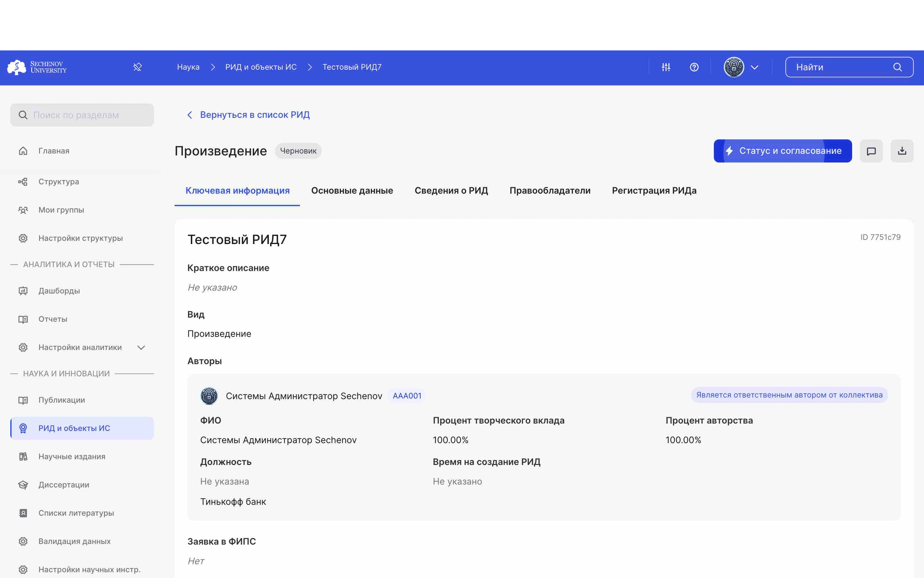924x578 pixels.
Task: Click the Структура tree icon
Action: click(23, 181)
